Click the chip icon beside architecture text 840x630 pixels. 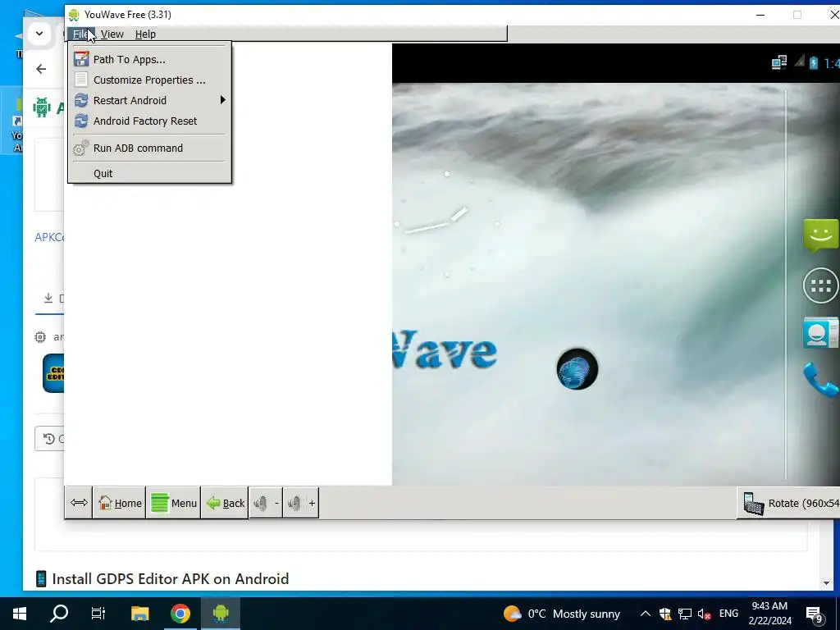[x=40, y=337]
